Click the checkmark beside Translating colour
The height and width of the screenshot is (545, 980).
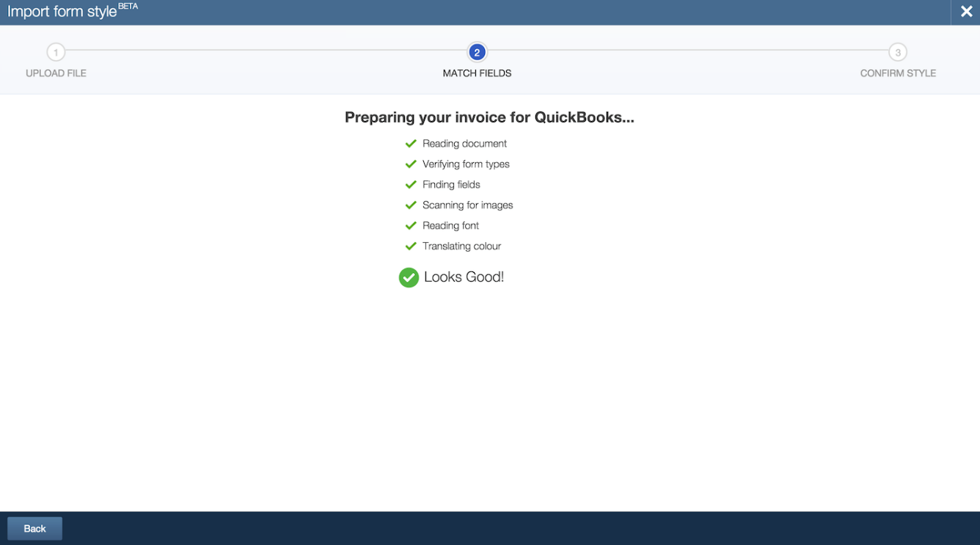click(x=411, y=246)
